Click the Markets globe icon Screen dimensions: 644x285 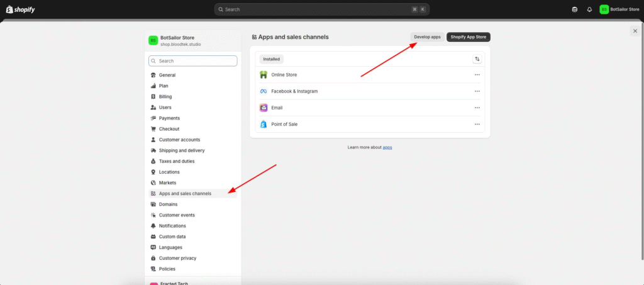pos(153,182)
